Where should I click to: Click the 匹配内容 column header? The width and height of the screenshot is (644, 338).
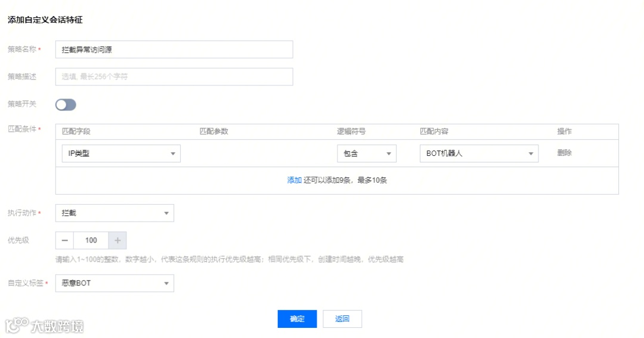pyautogui.click(x=434, y=131)
